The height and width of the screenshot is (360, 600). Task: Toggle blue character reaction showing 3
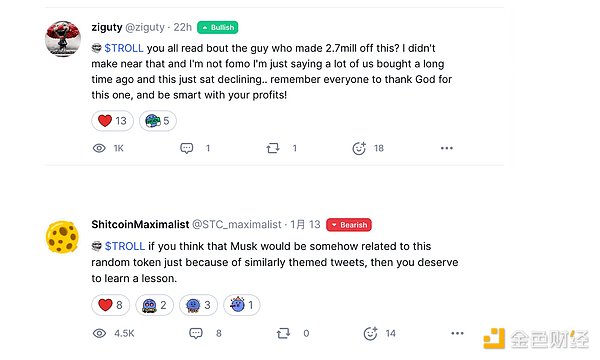point(198,305)
